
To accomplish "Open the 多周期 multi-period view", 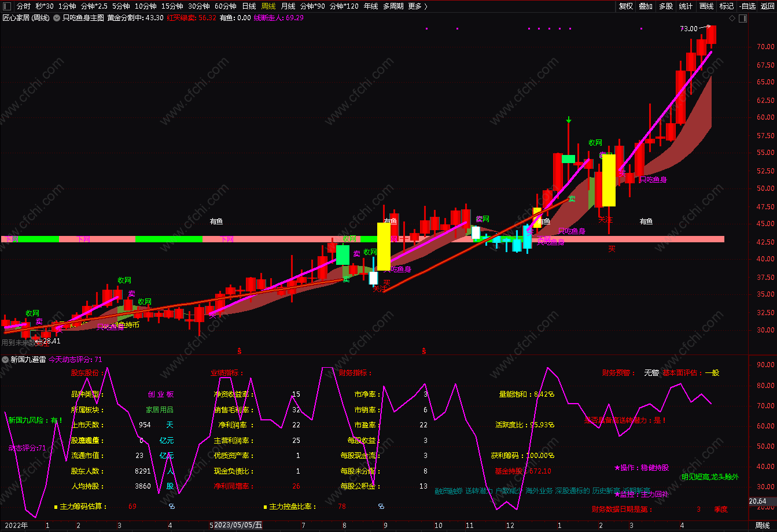I will [393, 6].
